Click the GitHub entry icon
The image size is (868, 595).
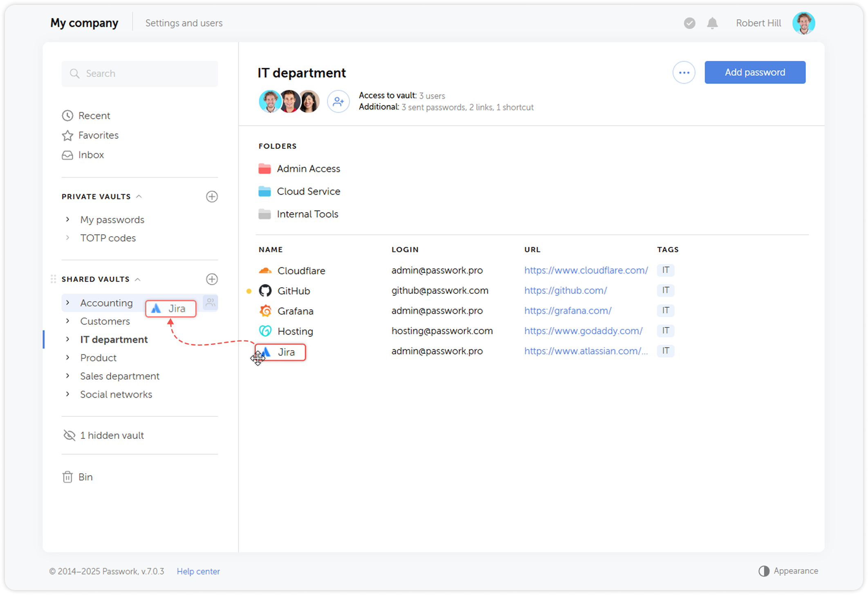265,291
